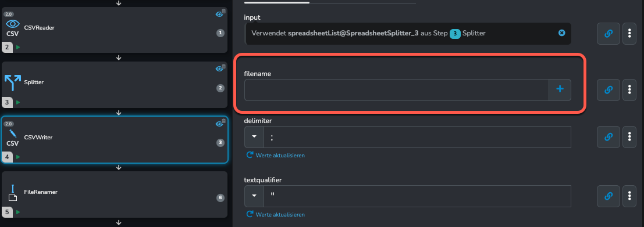
Task: Click plus button in filename field
Action: click(560, 90)
